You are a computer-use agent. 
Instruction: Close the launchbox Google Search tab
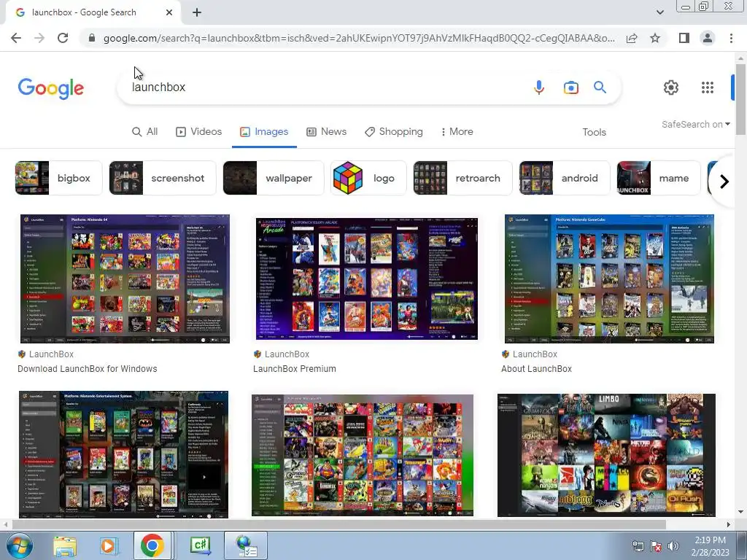169,13
